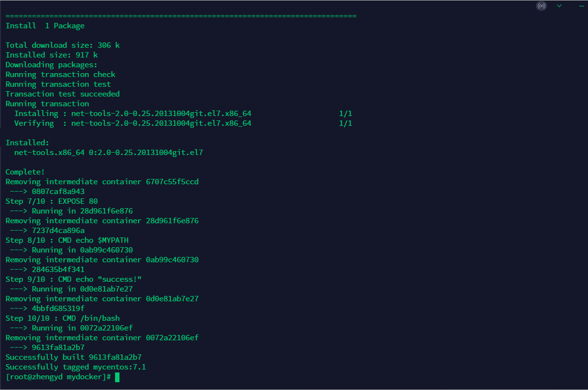Click the broadcast signal icon in top bar
The width and height of the screenshot is (588, 390).
pos(541,6)
